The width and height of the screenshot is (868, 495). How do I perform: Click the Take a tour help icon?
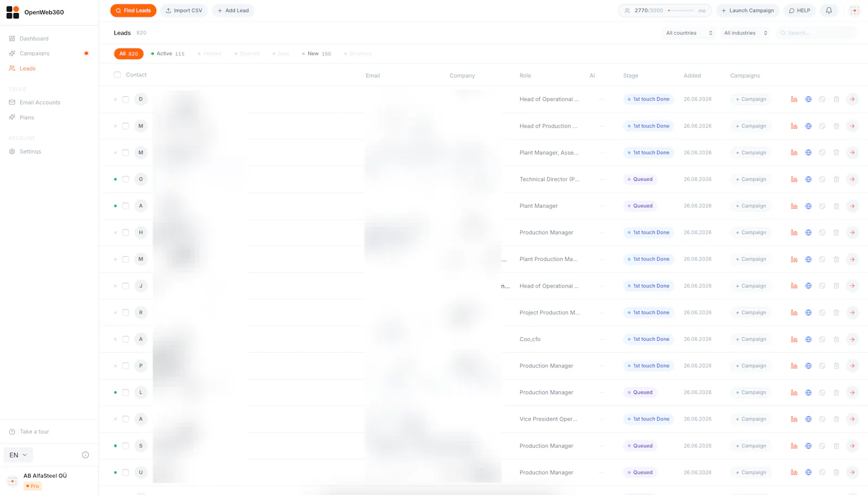(12, 431)
